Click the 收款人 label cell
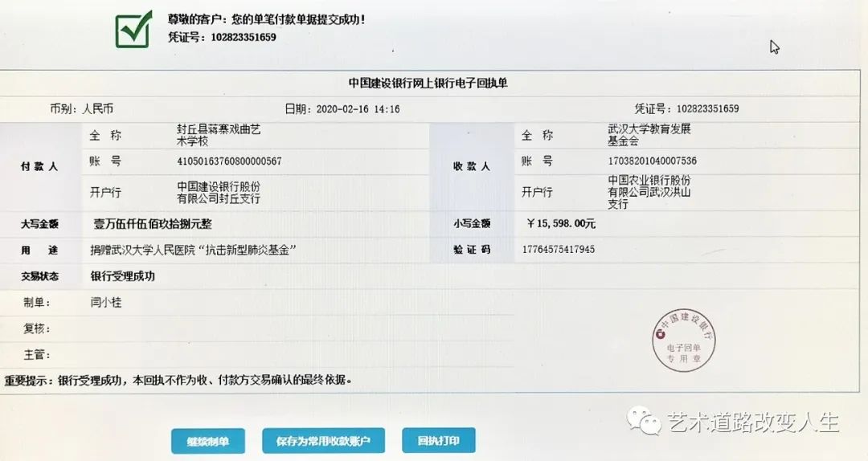Screen dimensions: 868x461 pos(472,166)
